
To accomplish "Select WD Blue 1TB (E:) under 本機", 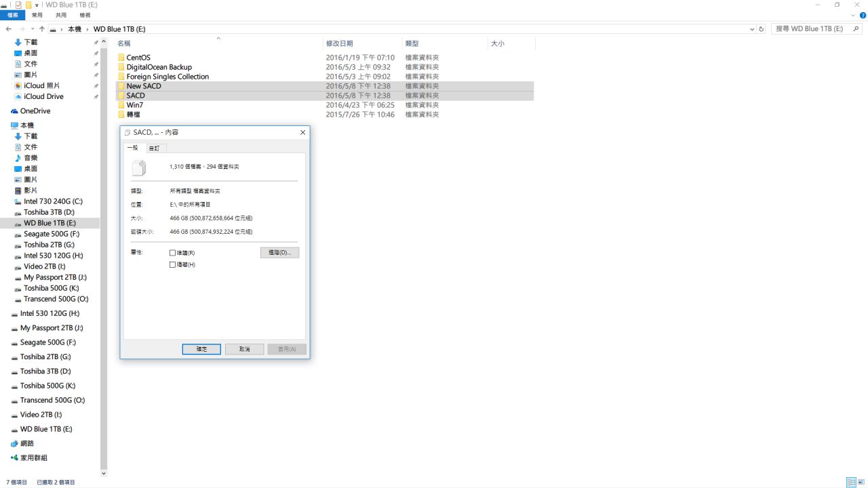I will tap(50, 223).
